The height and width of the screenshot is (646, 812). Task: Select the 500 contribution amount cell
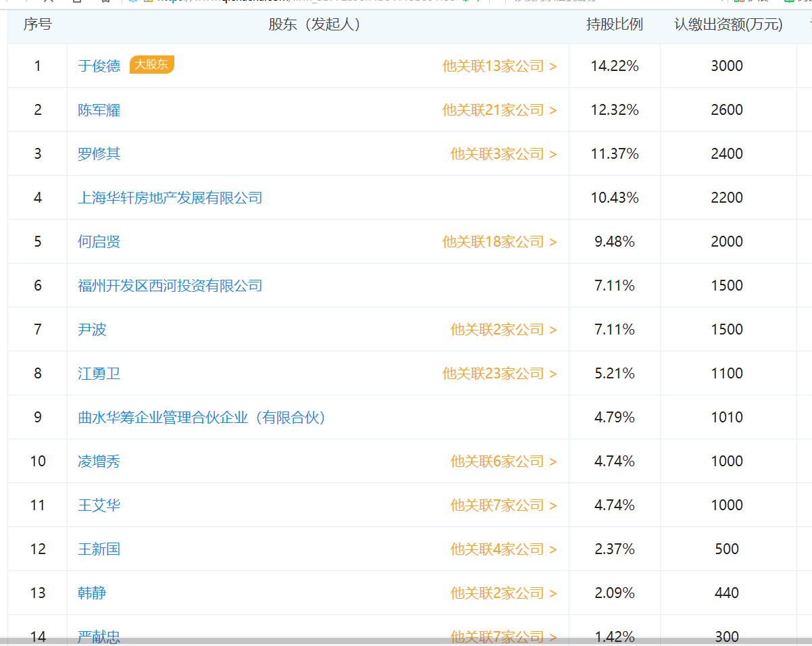pyautogui.click(x=727, y=549)
